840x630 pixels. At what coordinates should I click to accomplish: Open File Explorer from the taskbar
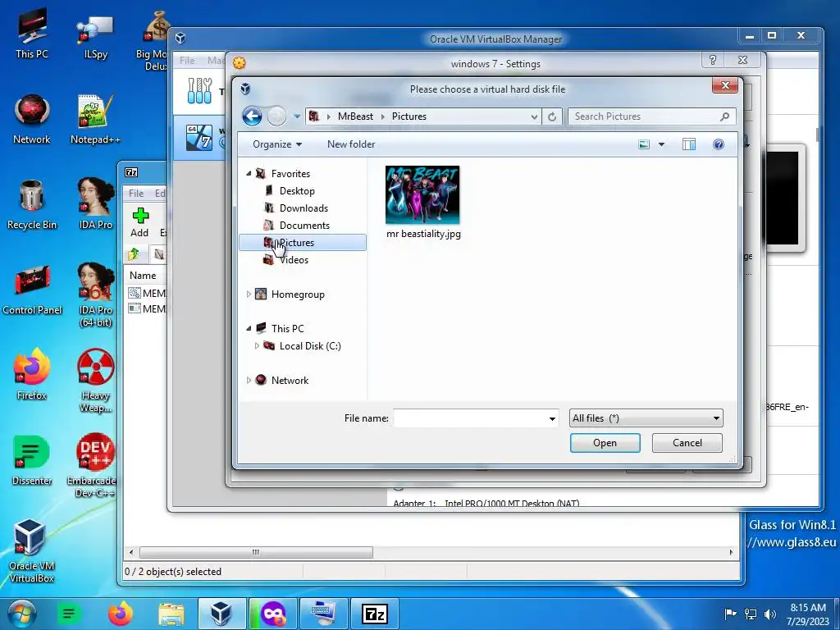tap(171, 614)
